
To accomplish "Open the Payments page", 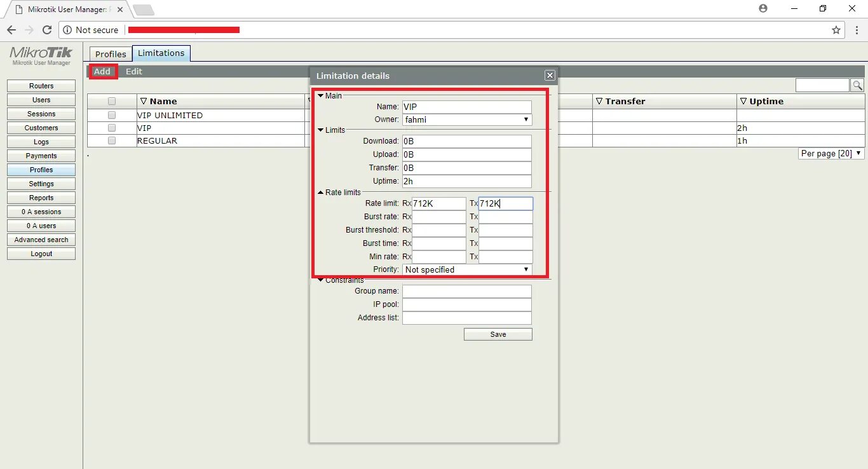I will click(41, 156).
